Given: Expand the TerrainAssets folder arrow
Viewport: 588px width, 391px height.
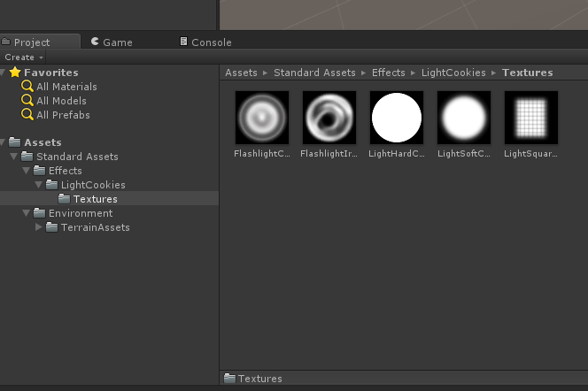Looking at the screenshot, I should (38, 227).
